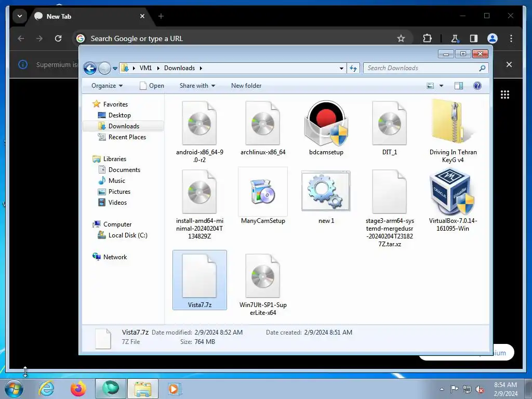
Task: Click the Explorer Back navigation button
Action: pos(90,68)
